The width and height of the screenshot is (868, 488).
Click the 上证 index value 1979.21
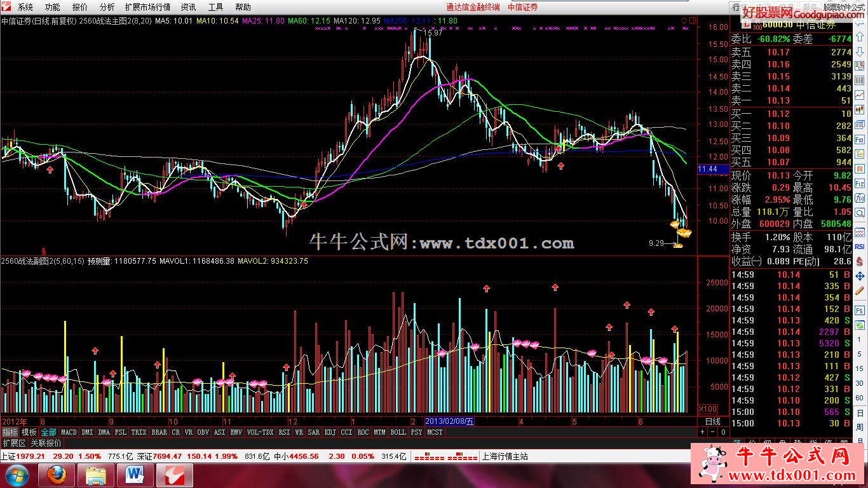coord(31,456)
